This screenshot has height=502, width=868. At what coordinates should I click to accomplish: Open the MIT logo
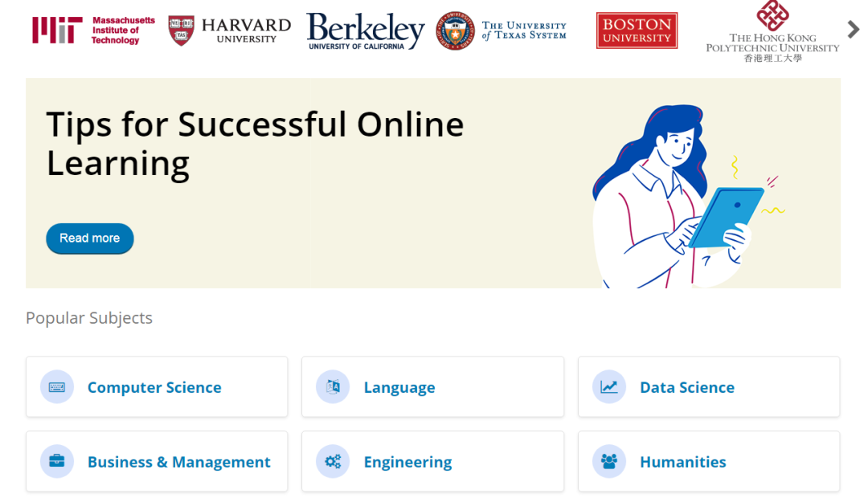[x=93, y=30]
